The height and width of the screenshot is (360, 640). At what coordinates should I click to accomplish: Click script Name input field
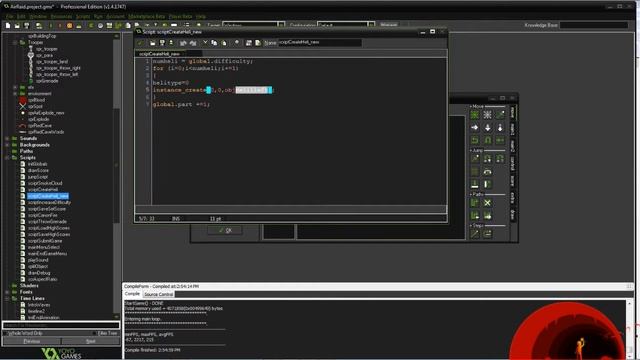[x=320, y=42]
